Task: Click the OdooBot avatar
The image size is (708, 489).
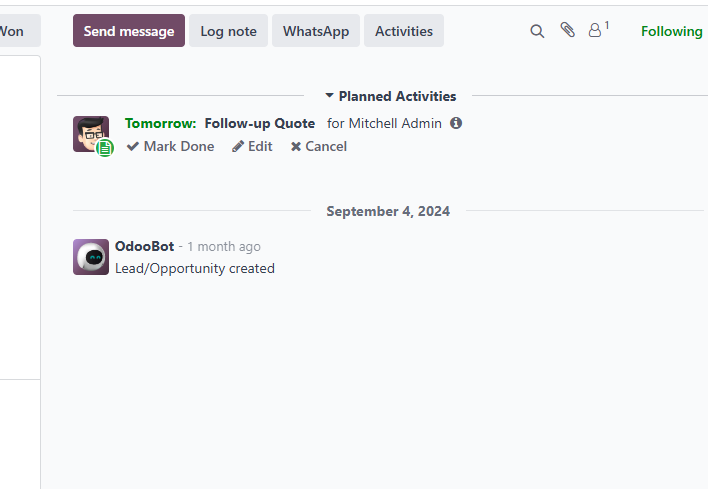Action: 91,257
